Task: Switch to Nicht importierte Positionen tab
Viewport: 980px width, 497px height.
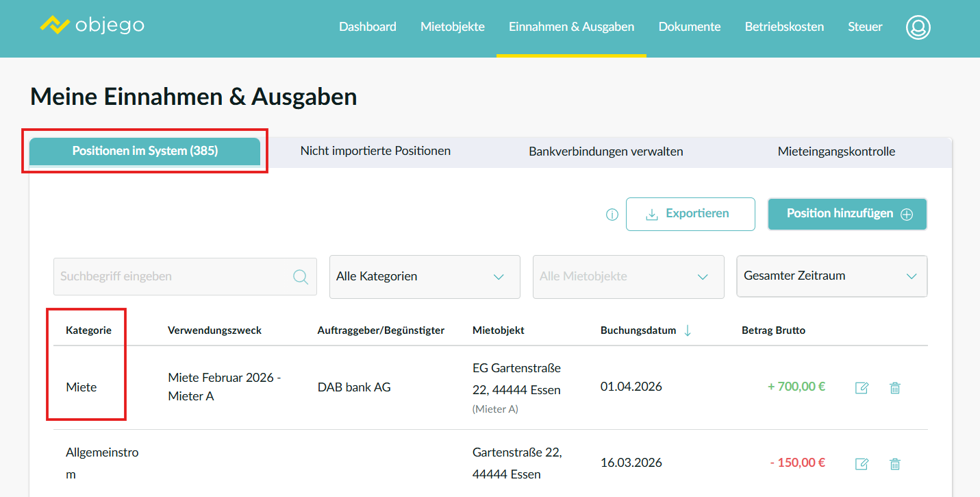Action: pyautogui.click(x=375, y=151)
